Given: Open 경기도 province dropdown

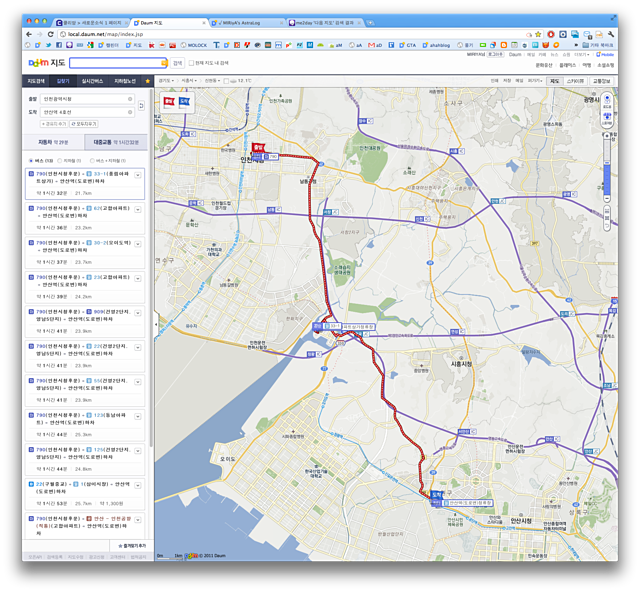Looking at the screenshot, I should click(166, 81).
